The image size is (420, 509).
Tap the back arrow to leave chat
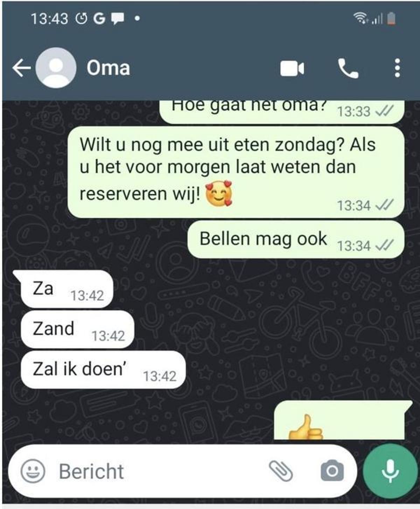click(x=22, y=68)
